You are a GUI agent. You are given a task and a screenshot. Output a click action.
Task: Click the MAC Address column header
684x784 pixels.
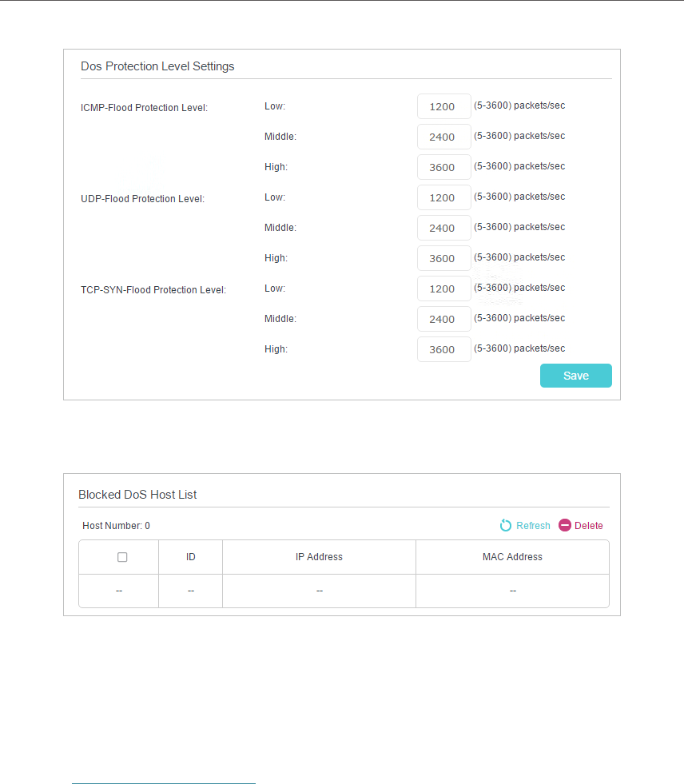512,557
